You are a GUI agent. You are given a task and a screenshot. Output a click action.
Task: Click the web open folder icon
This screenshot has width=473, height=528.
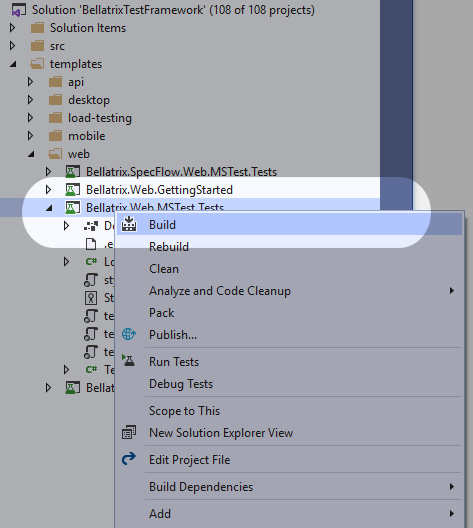tap(55, 154)
